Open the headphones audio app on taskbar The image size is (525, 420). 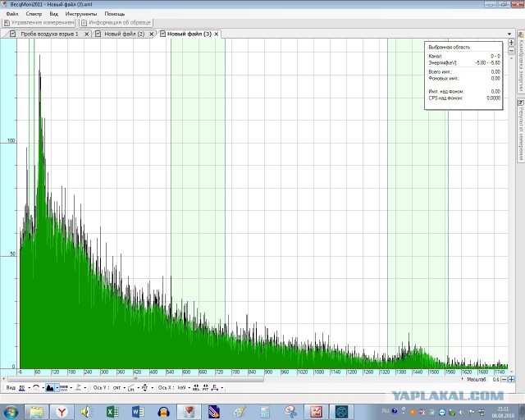(x=163, y=412)
